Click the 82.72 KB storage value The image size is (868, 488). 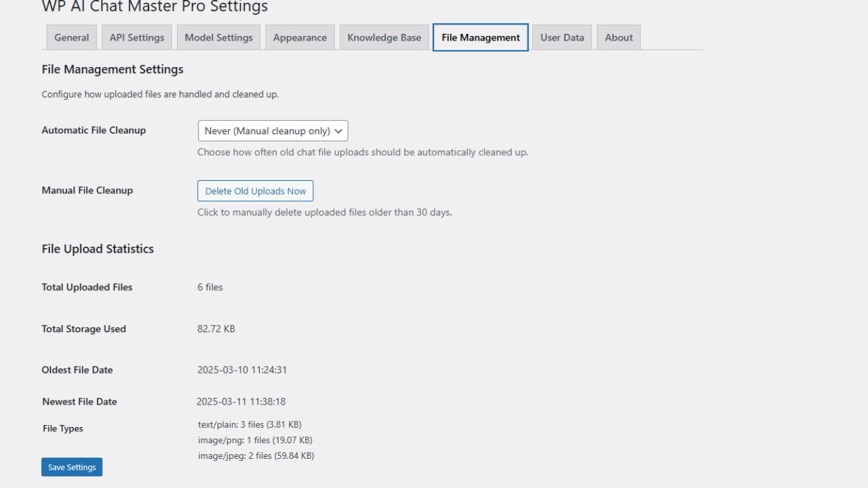click(216, 329)
